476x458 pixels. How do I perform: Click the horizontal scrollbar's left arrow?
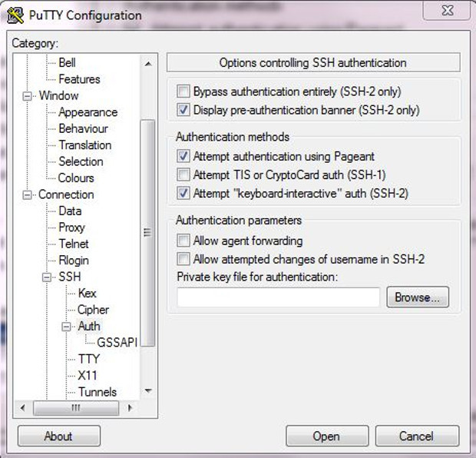(23, 408)
